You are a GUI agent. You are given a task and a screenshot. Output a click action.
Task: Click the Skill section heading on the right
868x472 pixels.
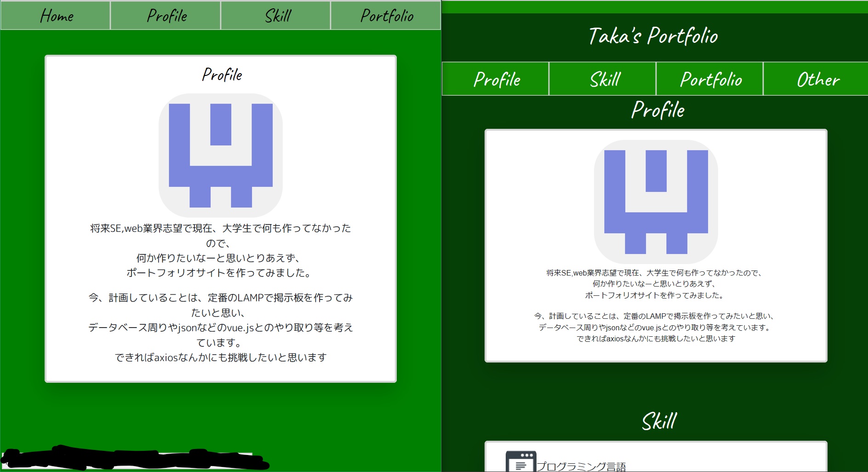(659, 420)
